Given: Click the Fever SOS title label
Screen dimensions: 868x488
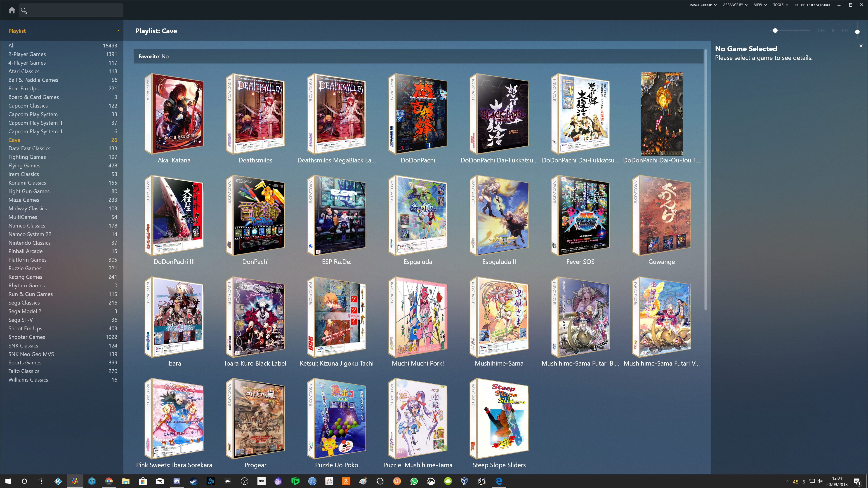Looking at the screenshot, I should (x=580, y=262).
